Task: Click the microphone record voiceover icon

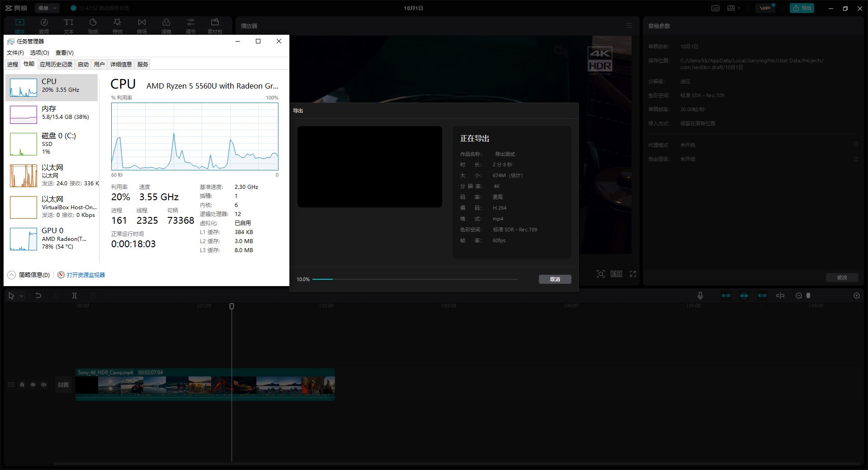Action: [700, 296]
